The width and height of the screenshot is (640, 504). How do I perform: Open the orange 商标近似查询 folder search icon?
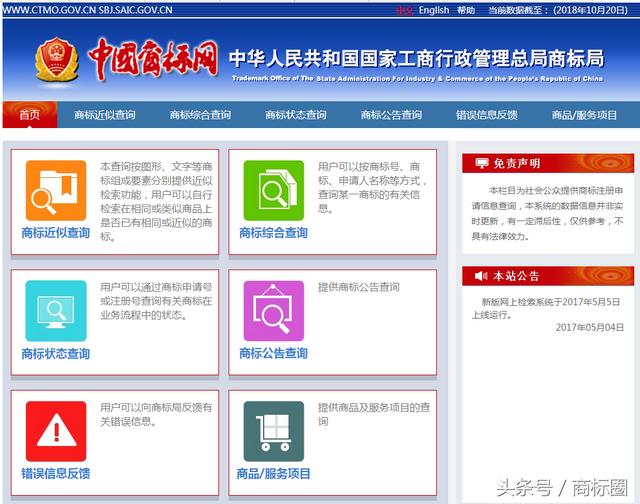[x=56, y=191]
